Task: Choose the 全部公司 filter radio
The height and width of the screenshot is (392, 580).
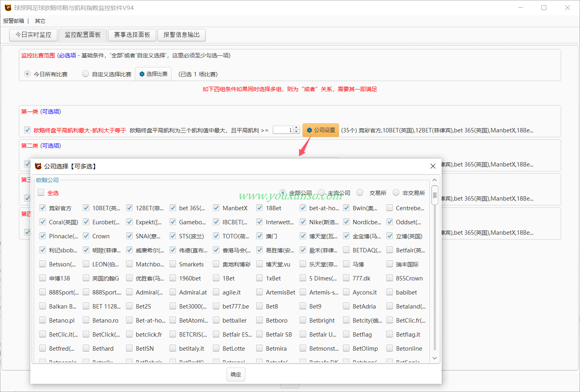Action: point(283,193)
